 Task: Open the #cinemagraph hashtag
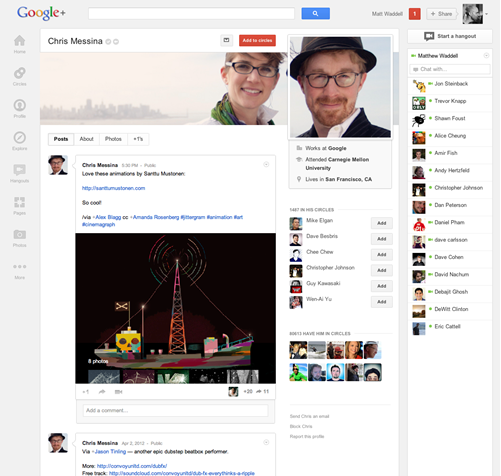click(98, 224)
